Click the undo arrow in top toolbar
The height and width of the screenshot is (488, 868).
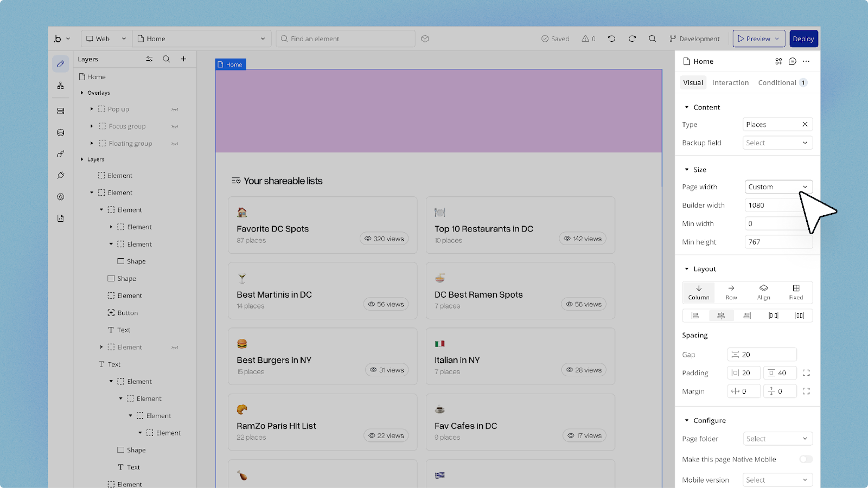pyautogui.click(x=611, y=38)
